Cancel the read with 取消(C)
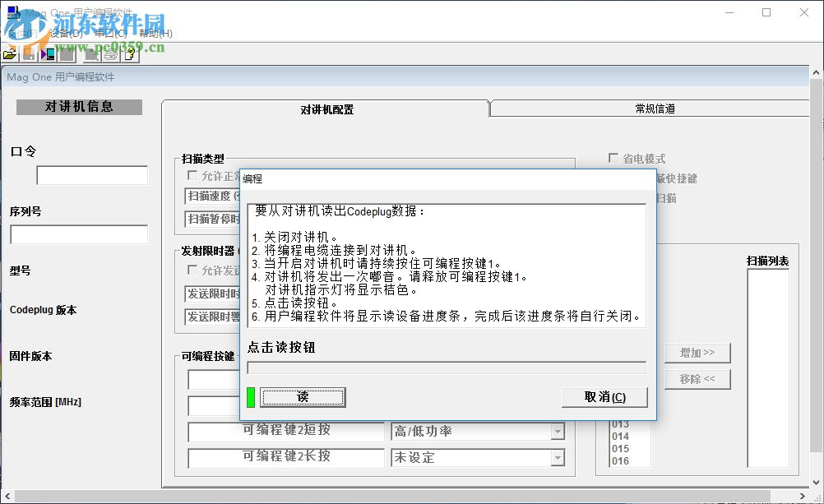Image resolution: width=824 pixels, height=504 pixels. [604, 397]
